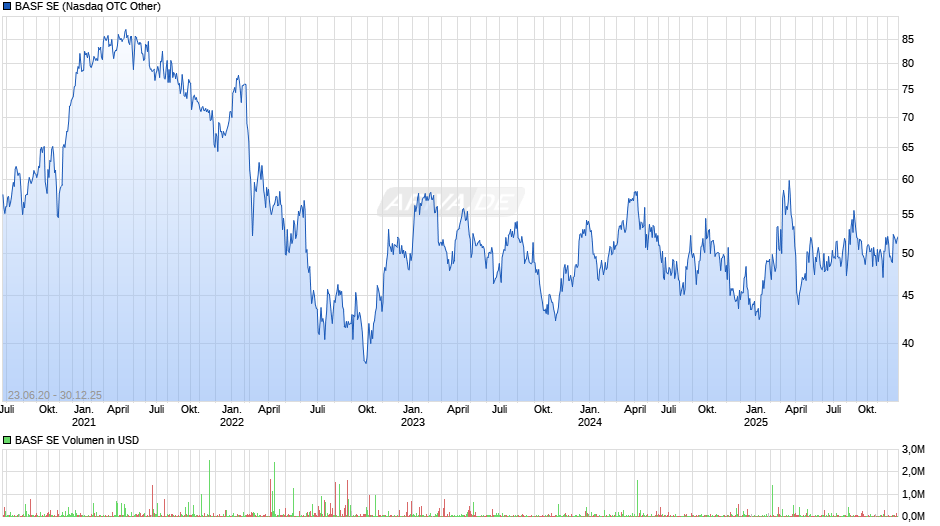Screen dimensions: 940x526
Task: Click the 'Jan.' label above 2023
Action: pos(412,410)
